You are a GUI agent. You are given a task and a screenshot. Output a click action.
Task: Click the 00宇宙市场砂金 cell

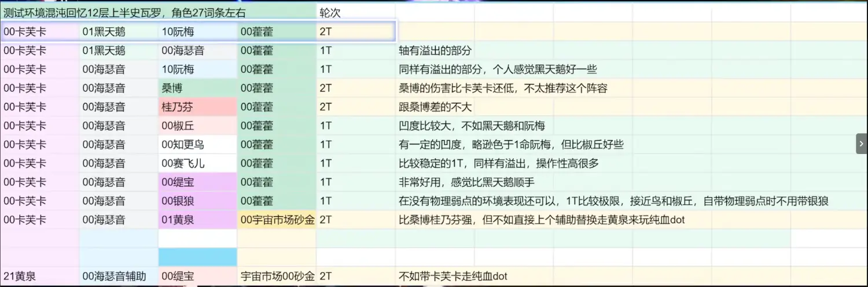(x=277, y=220)
